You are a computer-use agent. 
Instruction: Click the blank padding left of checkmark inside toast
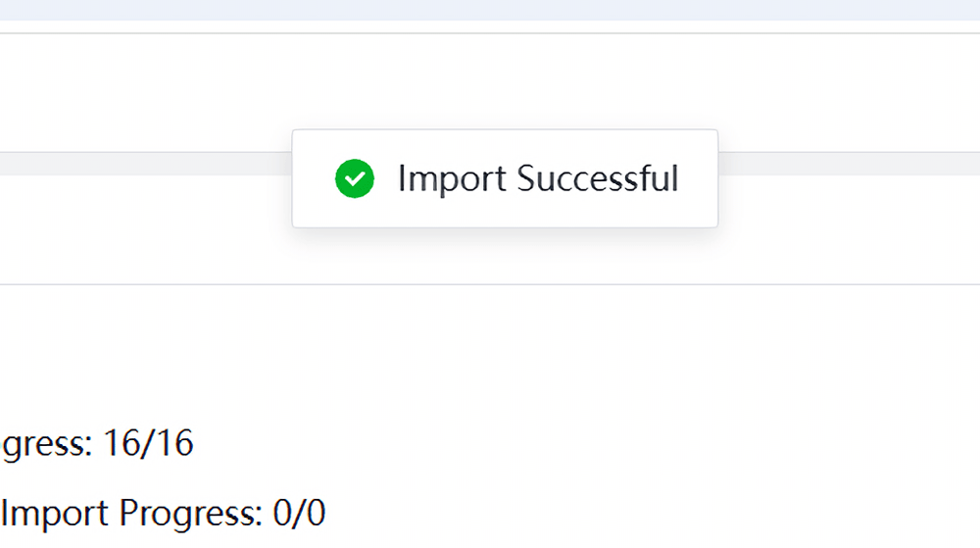point(314,178)
